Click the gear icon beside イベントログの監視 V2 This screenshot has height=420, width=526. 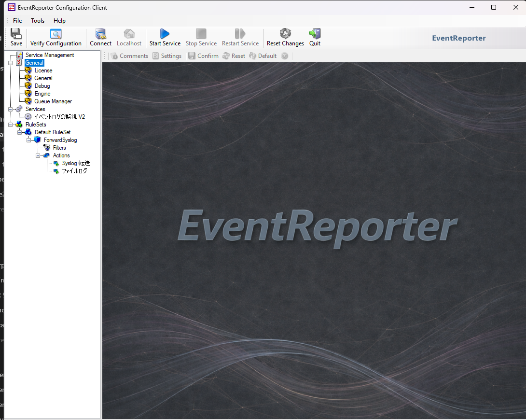[x=28, y=117]
